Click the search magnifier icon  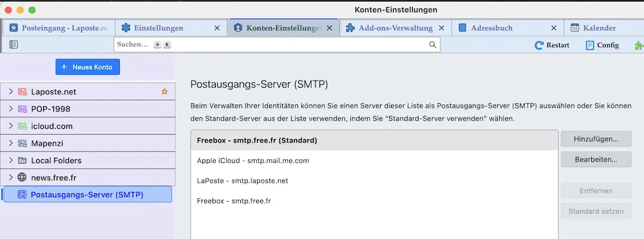tap(433, 44)
